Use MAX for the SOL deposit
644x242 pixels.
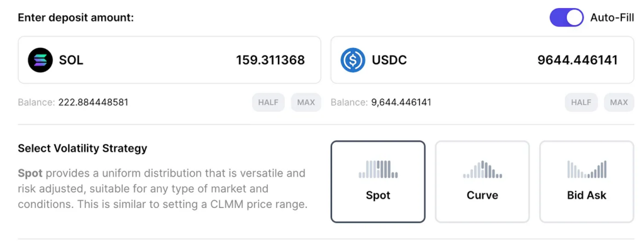coord(306,102)
